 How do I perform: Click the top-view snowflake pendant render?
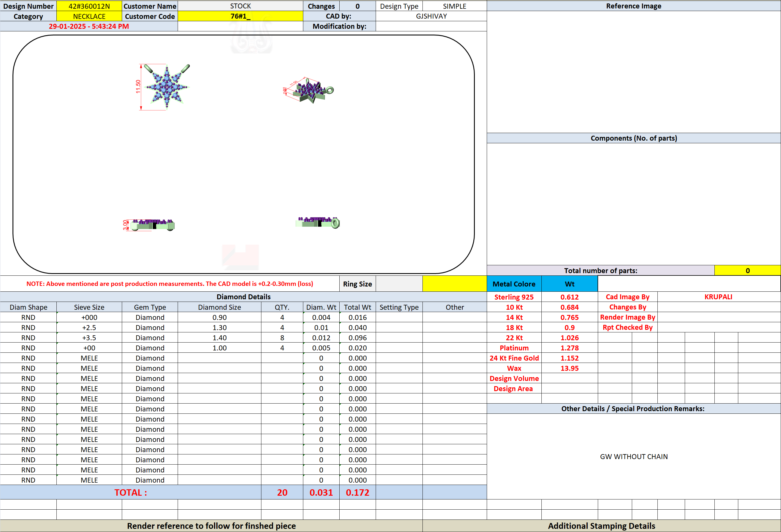pos(167,87)
